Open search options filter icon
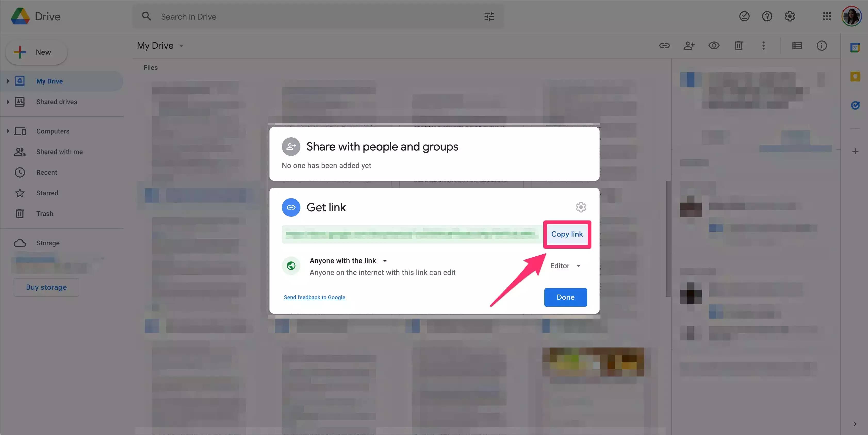The width and height of the screenshot is (868, 435). click(489, 16)
